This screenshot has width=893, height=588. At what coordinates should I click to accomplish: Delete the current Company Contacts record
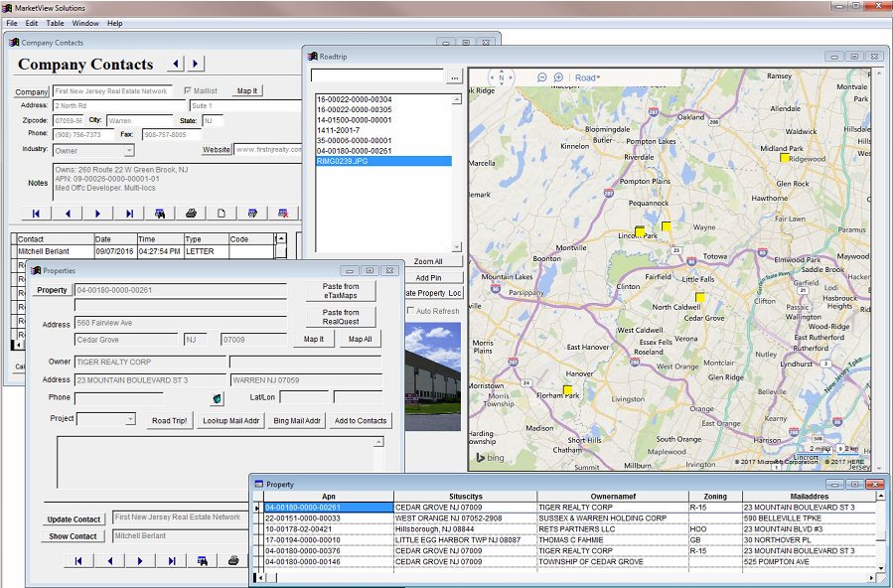[283, 214]
